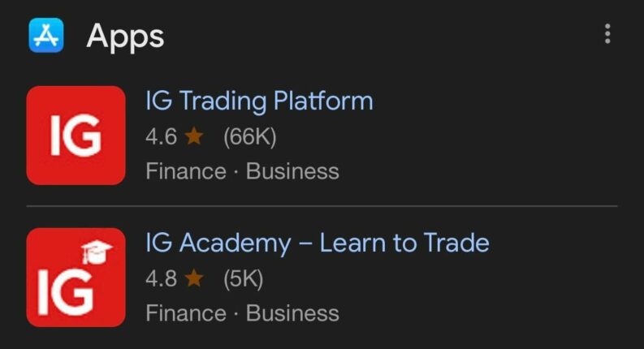Click the (66K) review count
Viewport: 644px width, 349px height.
point(250,137)
